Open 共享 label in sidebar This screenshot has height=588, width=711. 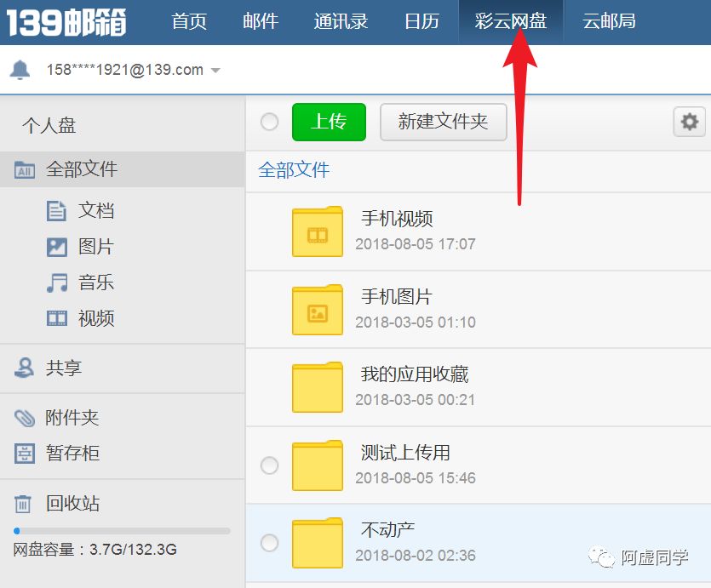(x=64, y=368)
